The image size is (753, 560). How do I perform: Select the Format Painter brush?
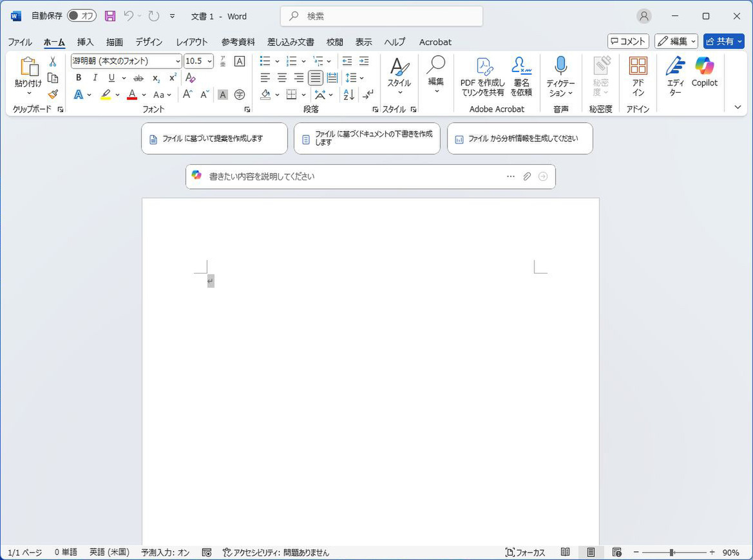[53, 95]
